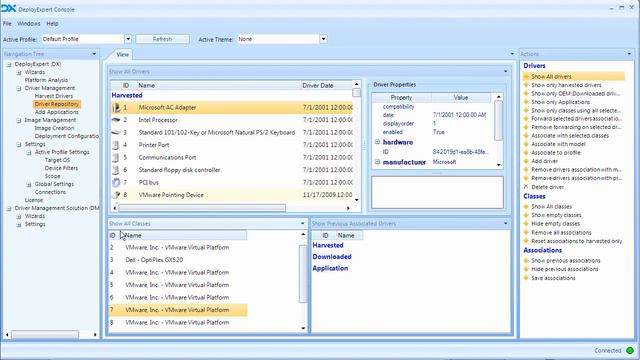Click the red X Delete driver icon
Screen dimensions: 640x360
pos(526,187)
